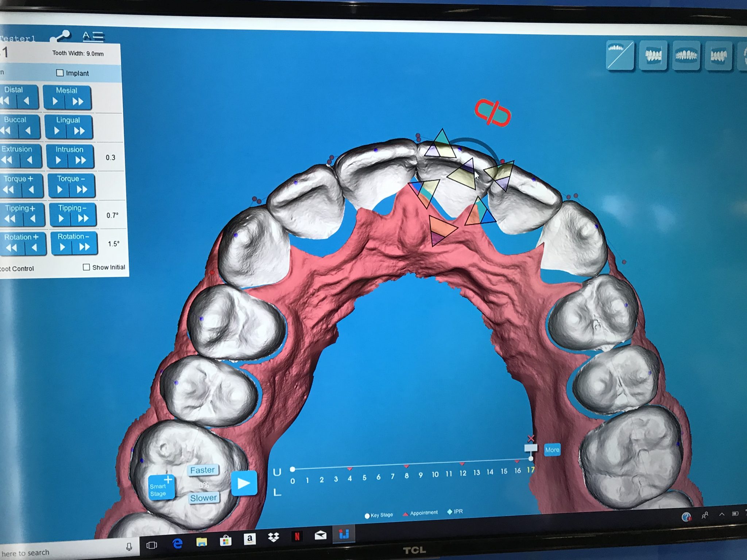Click the Torque- single-step arrow
Image resolution: width=747 pixels, height=560 pixels.
pos(60,190)
